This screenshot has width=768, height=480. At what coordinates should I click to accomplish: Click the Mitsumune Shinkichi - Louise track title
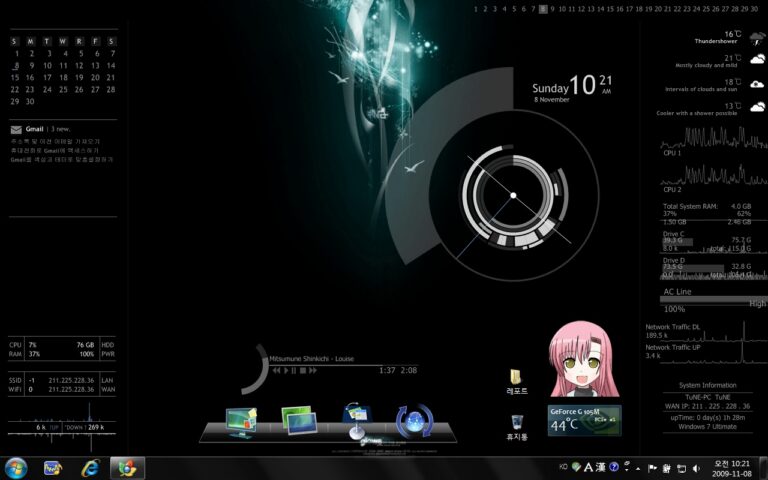tap(312, 359)
